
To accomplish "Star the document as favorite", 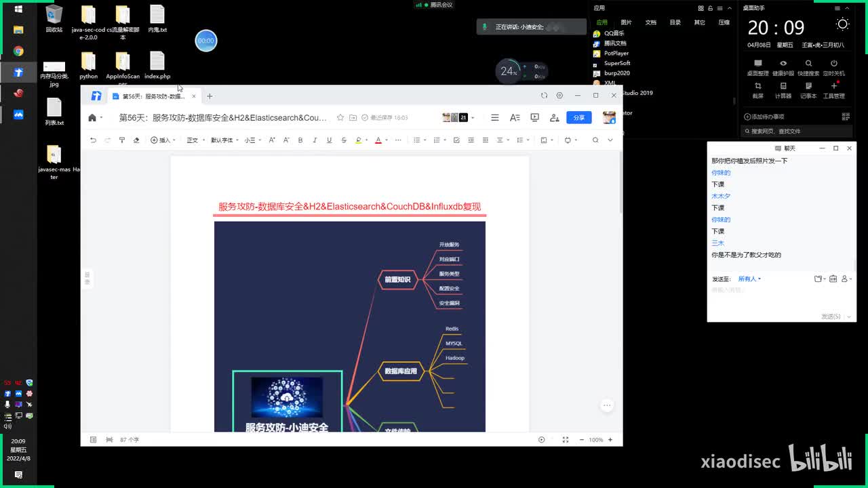I will coord(342,118).
